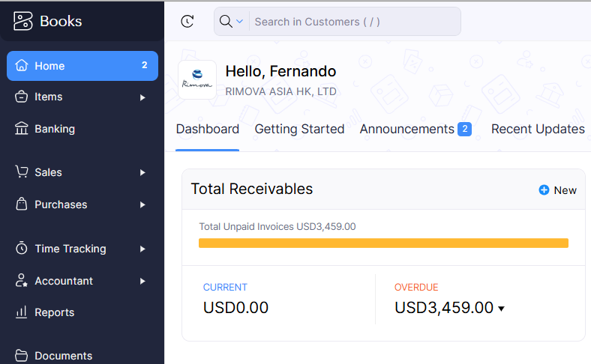Click the Sales shopping cart icon
The height and width of the screenshot is (364, 591).
point(22,172)
